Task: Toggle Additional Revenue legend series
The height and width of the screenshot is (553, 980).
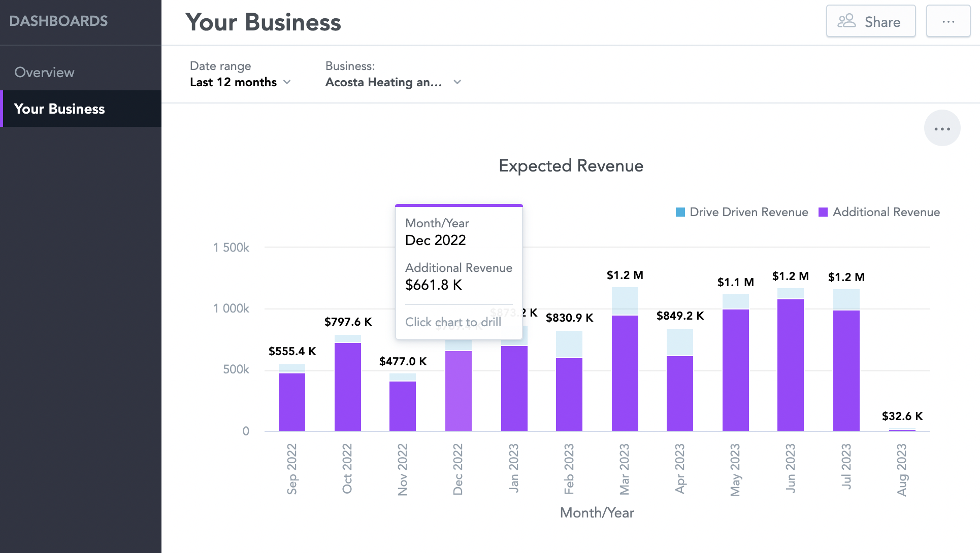Action: pyautogui.click(x=886, y=212)
